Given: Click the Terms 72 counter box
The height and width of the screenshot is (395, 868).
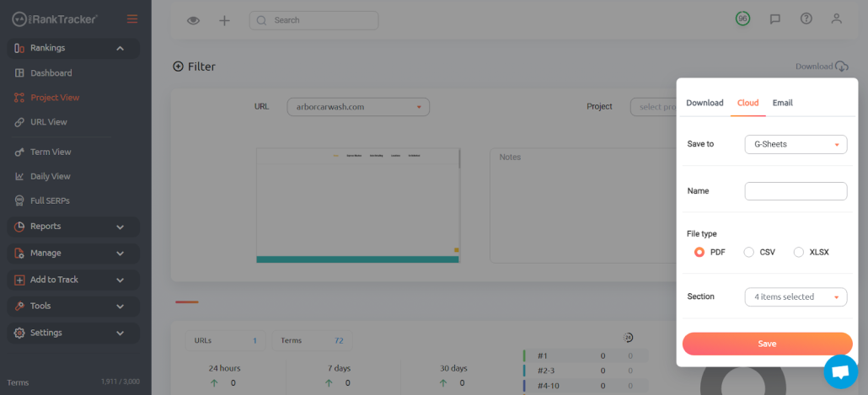Looking at the screenshot, I should coord(312,341).
